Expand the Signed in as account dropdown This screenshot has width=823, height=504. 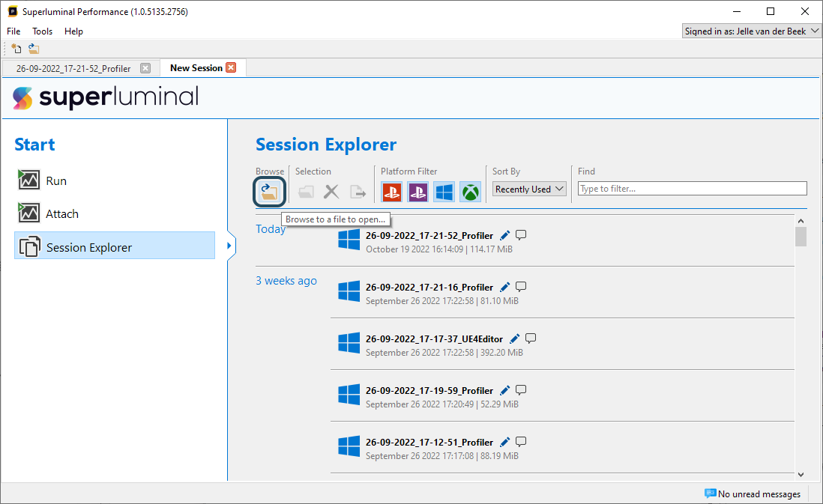tap(752, 31)
